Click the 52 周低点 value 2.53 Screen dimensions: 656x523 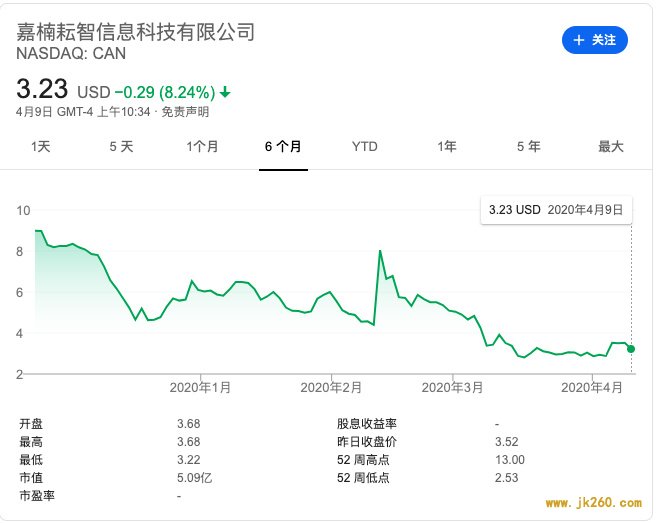pos(506,478)
